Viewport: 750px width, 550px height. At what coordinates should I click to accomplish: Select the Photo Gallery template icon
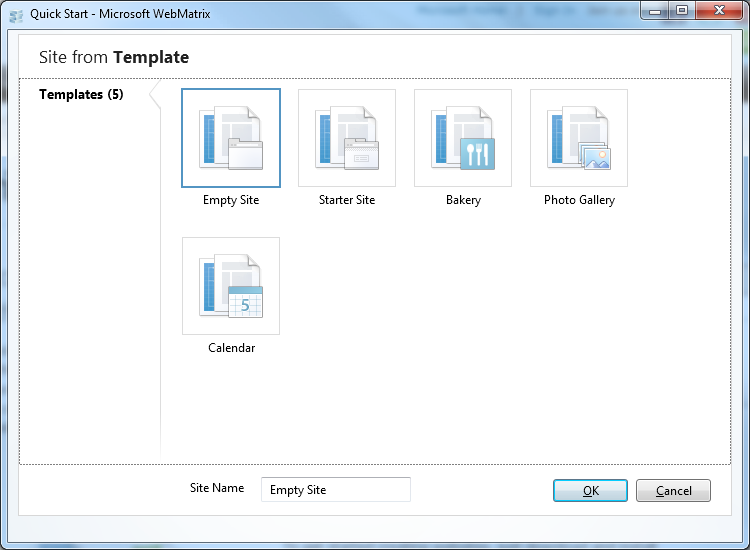[x=579, y=138]
